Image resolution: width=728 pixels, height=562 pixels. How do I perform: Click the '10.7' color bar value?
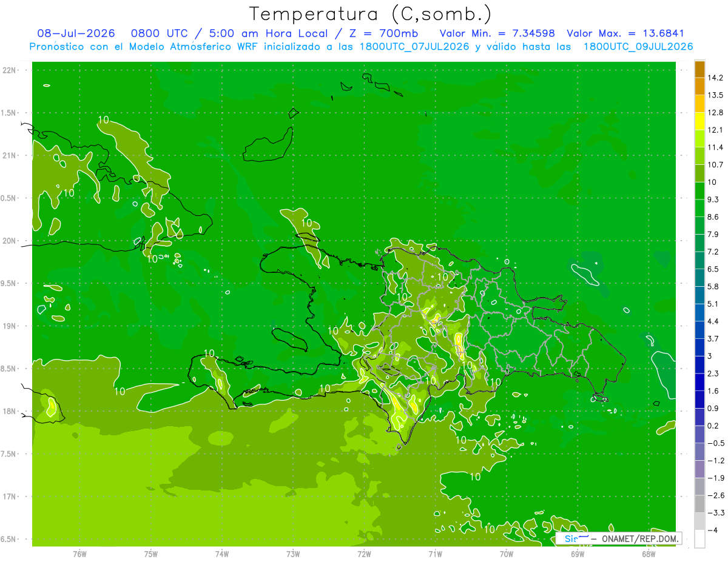(x=715, y=164)
